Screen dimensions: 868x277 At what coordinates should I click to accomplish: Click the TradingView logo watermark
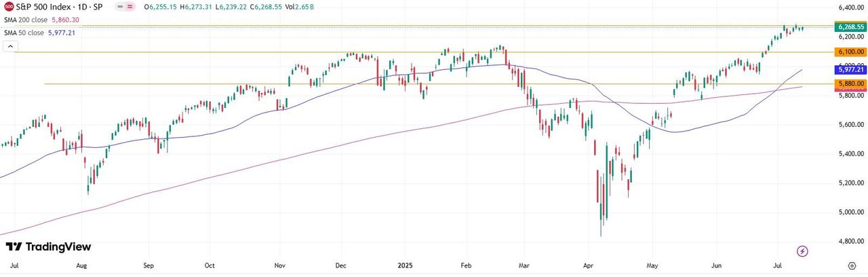(x=48, y=247)
